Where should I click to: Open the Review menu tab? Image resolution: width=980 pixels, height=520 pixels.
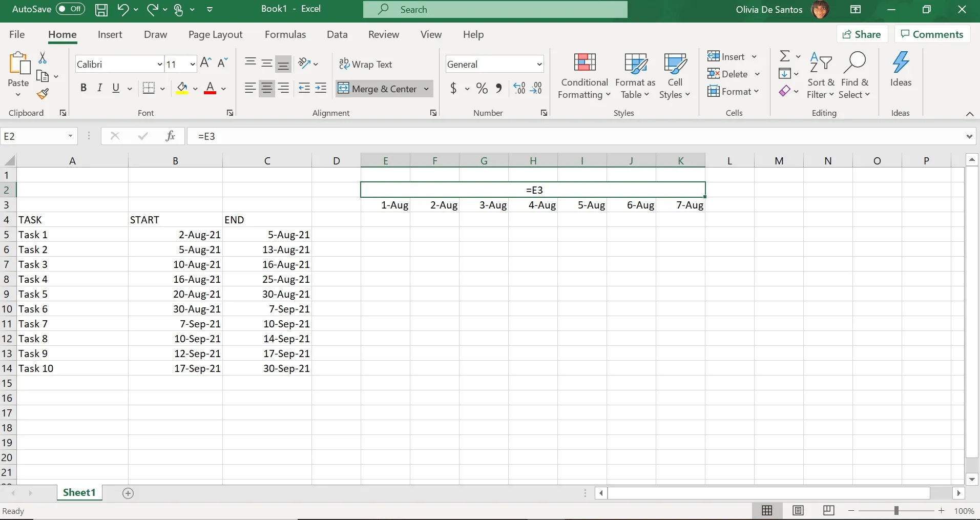pyautogui.click(x=383, y=34)
